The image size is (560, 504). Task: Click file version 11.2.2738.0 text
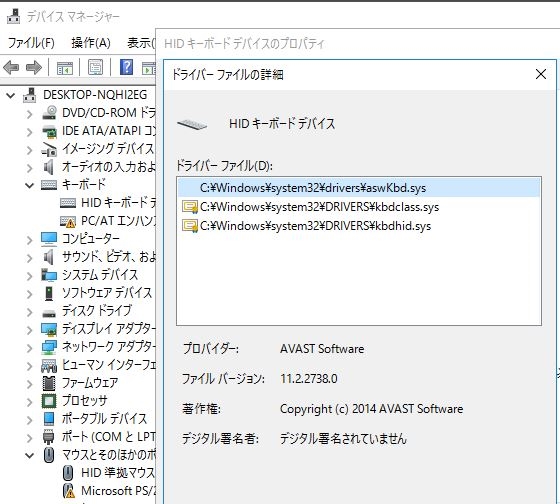[x=309, y=379]
